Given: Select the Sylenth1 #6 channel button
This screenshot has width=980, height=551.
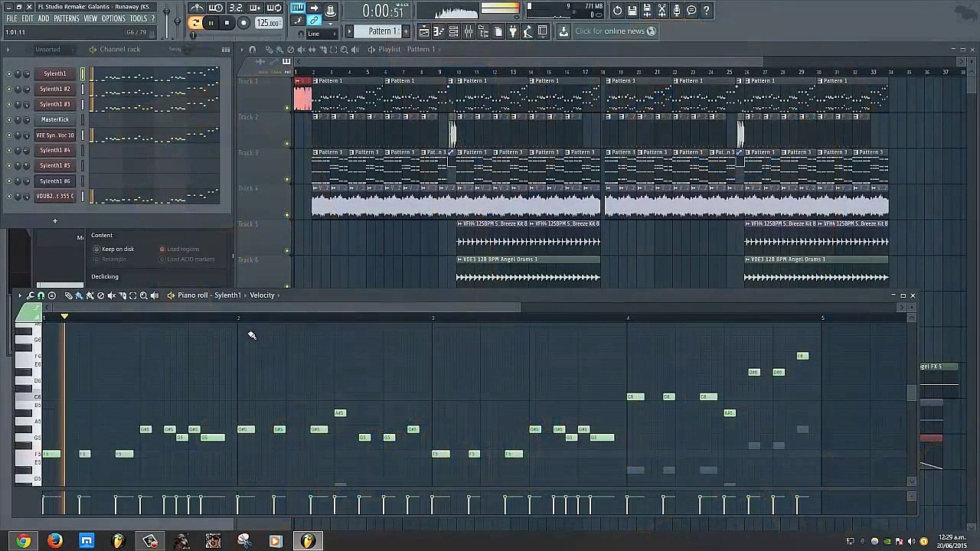Looking at the screenshot, I should pyautogui.click(x=54, y=181).
